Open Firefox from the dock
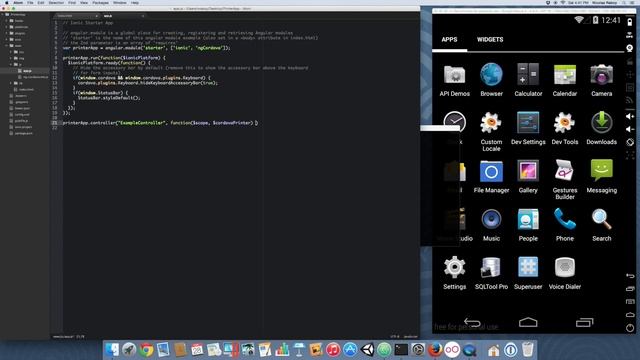Image resolution: width=640 pixels, height=360 pixels. 435,350
